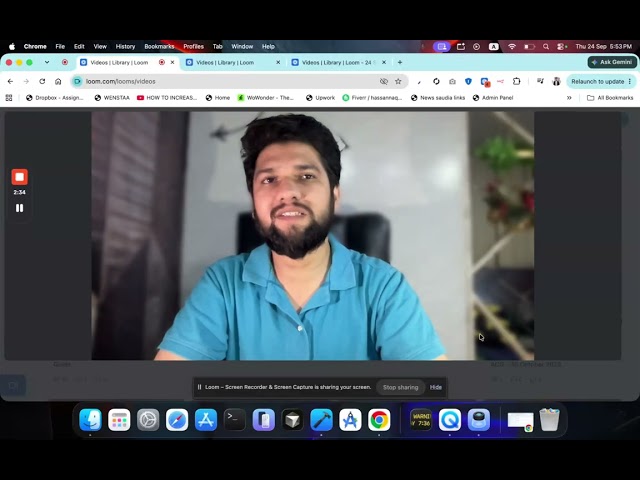This screenshot has height=480, width=640.
Task: Go back to the previous page
Action: tap(10, 82)
